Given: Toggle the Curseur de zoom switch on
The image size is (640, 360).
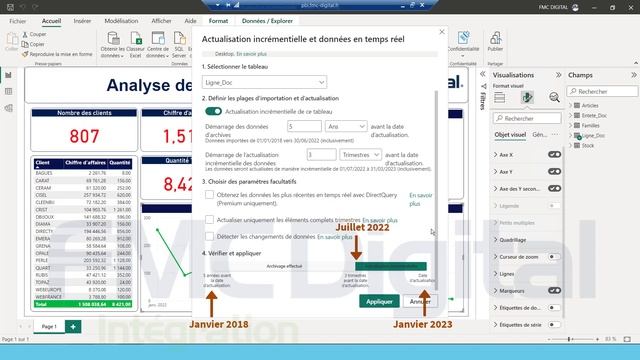Looking at the screenshot, I should tap(554, 257).
